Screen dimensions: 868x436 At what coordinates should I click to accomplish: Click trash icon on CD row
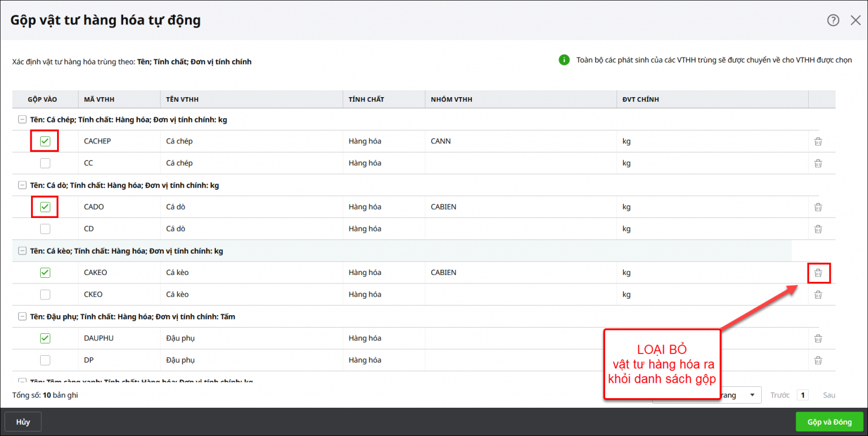coord(818,229)
